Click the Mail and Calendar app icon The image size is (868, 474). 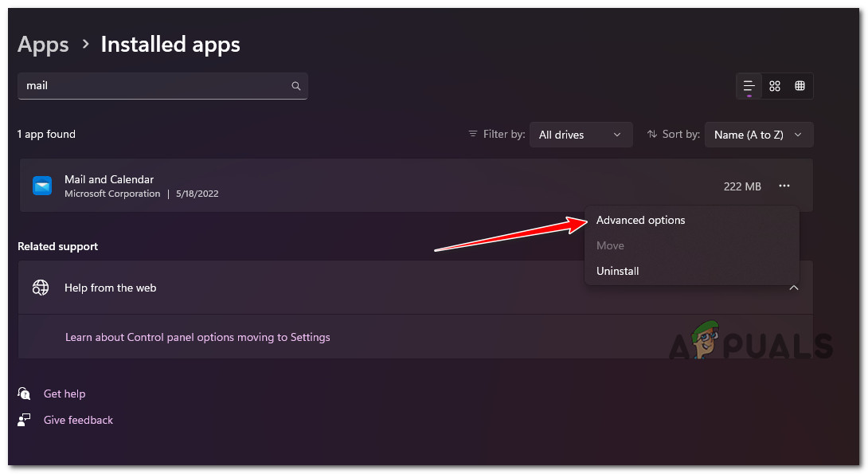click(x=42, y=186)
